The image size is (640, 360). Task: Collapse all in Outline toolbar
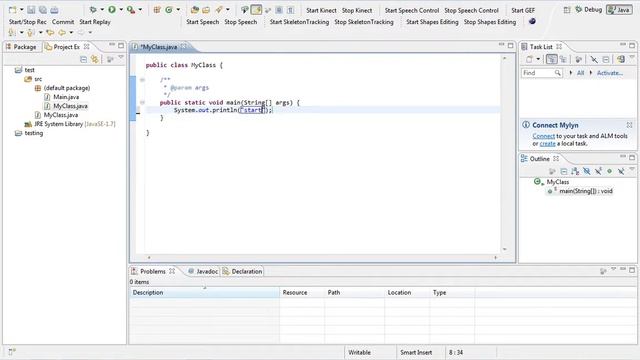click(x=564, y=171)
